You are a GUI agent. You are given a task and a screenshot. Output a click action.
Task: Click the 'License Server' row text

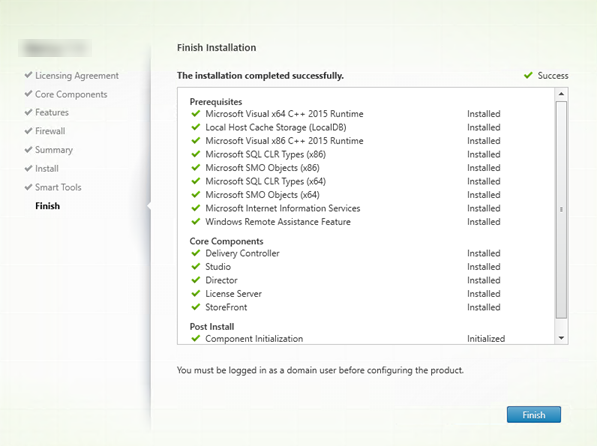point(233,294)
